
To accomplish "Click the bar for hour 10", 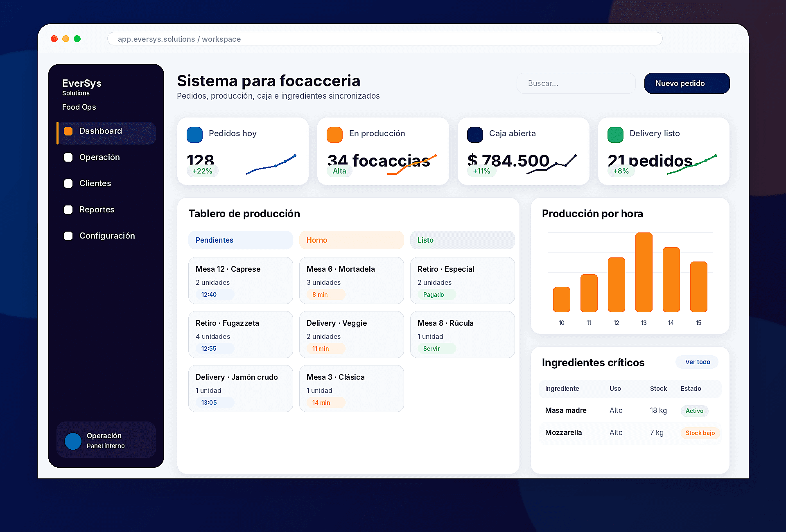I will coord(562,300).
